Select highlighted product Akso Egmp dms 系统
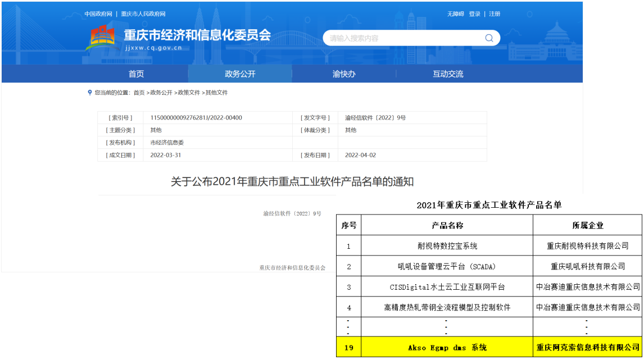644x360 pixels. click(447, 348)
